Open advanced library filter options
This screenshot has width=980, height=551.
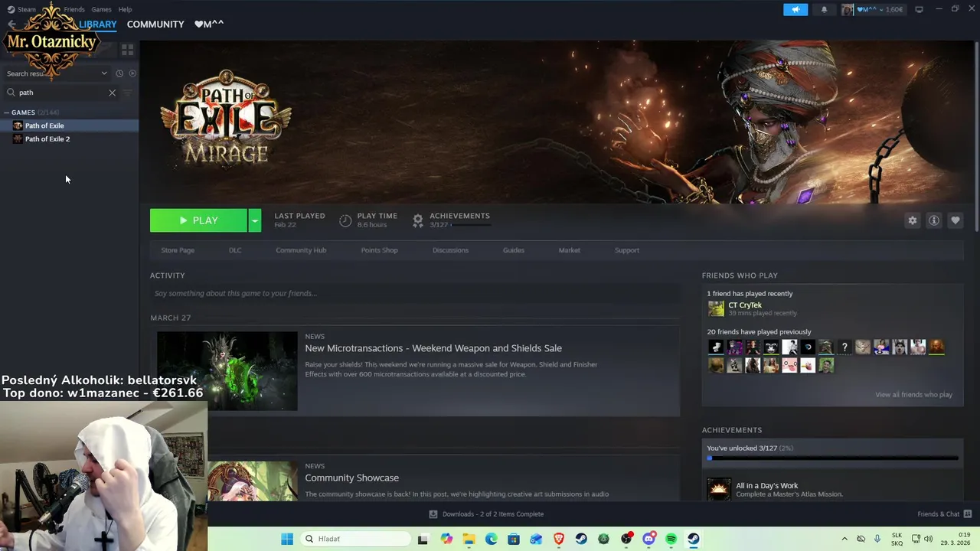128,93
